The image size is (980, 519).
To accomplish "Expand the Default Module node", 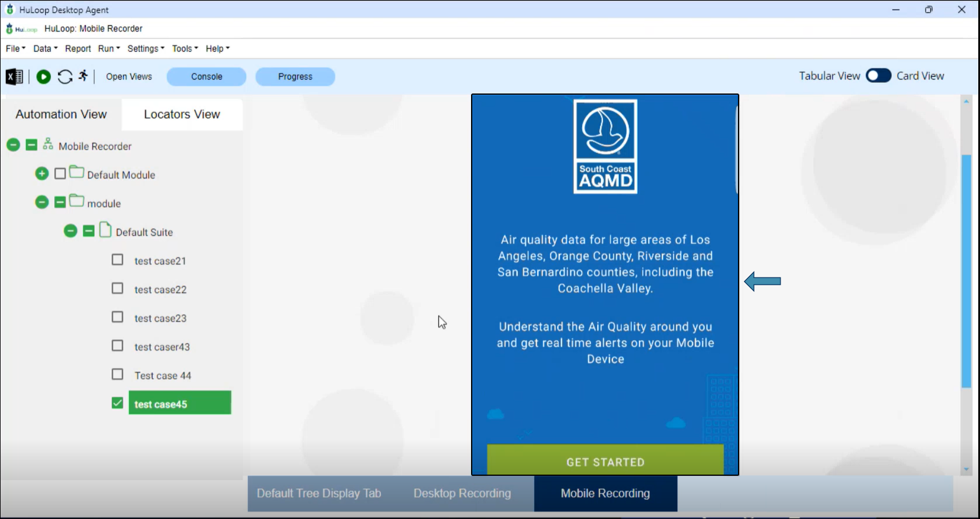I will tap(41, 173).
